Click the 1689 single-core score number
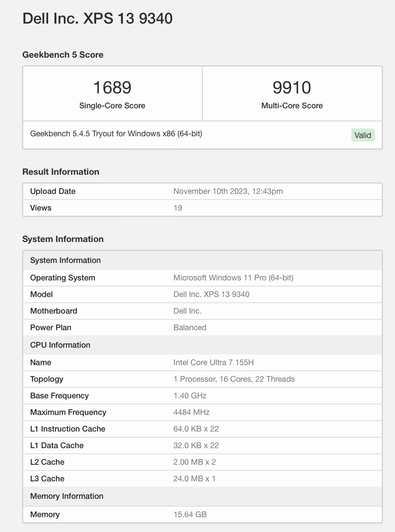Image resolution: width=395 pixels, height=532 pixels. tap(112, 87)
